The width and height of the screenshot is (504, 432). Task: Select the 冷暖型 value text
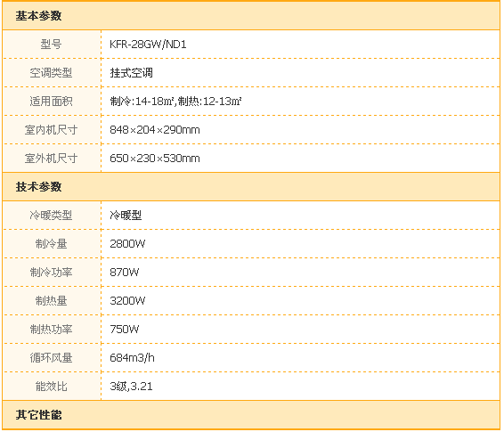tap(126, 216)
